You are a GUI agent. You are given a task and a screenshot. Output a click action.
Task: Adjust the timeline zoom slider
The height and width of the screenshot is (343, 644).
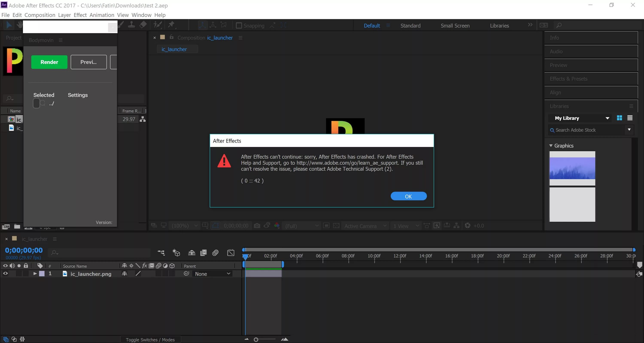256,340
